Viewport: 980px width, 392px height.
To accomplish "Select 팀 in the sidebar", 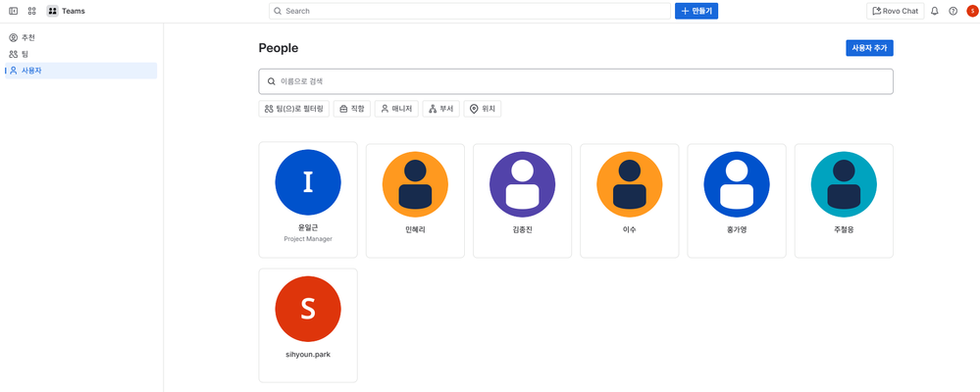I will point(25,54).
